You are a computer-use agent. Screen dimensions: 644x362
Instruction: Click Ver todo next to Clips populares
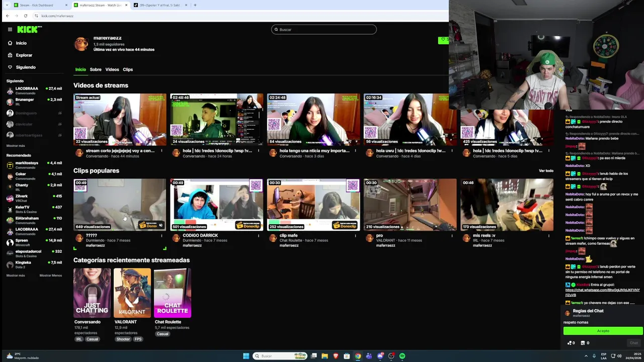(x=546, y=171)
